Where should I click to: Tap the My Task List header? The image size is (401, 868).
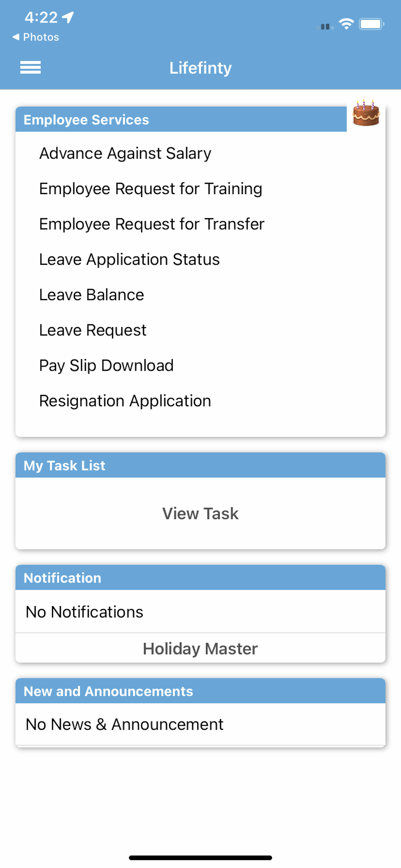(200, 465)
